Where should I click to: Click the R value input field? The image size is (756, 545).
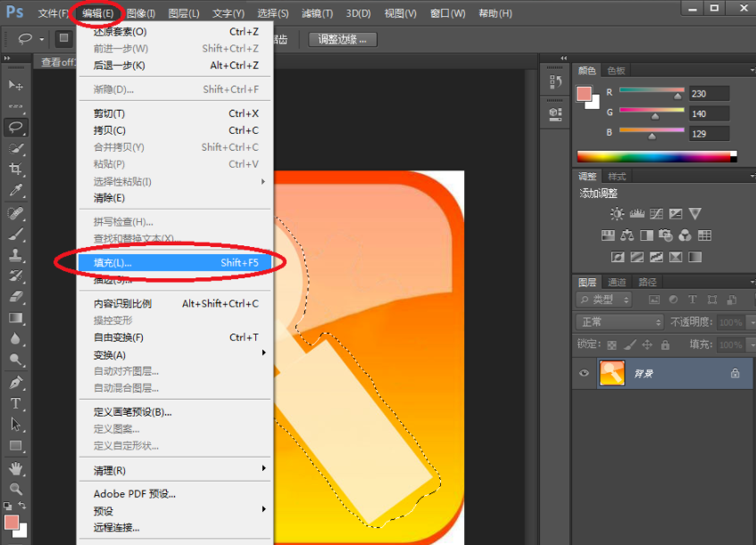[709, 94]
